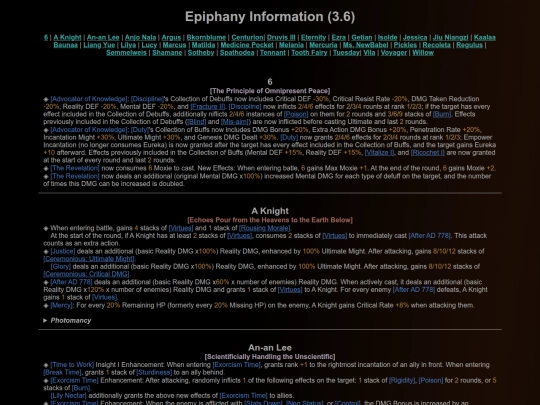Open the [Ceremonious: Critical DMG] link

point(86,274)
